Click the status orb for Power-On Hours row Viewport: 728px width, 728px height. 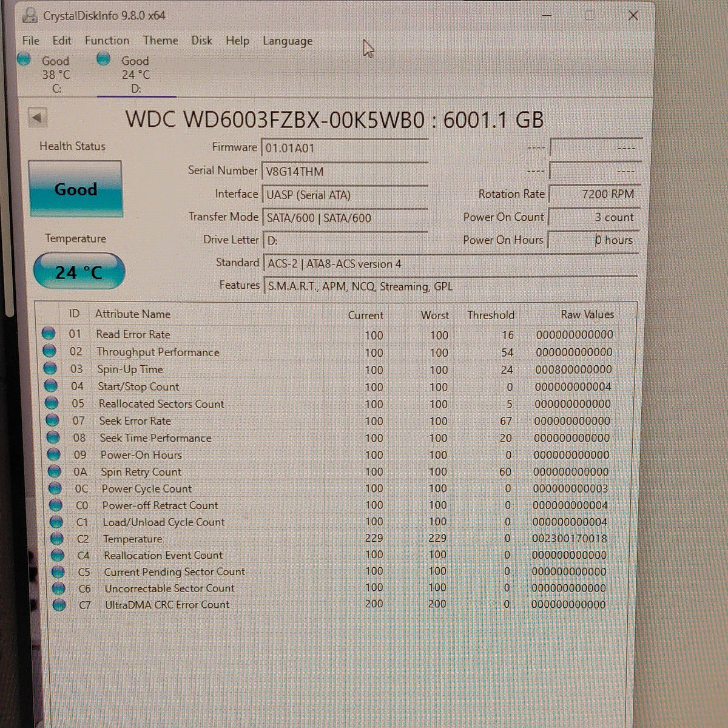coord(53,454)
